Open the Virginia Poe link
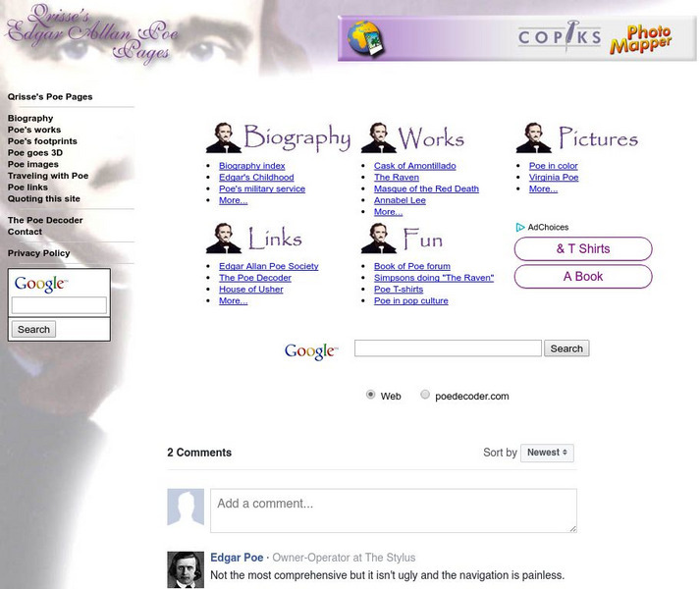Screen dimensions: 700x589 coord(554,178)
